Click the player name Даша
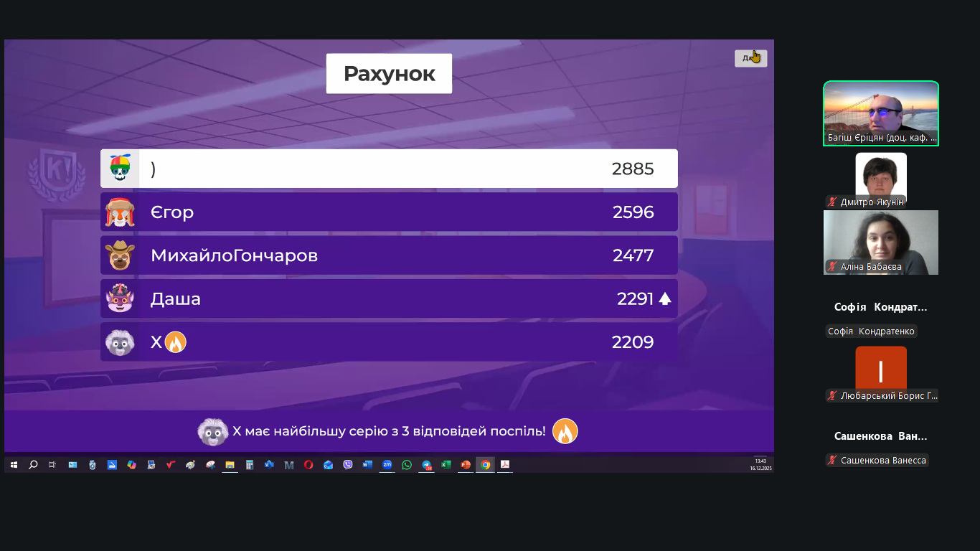Screen dimensions: 980x551 point(176,299)
